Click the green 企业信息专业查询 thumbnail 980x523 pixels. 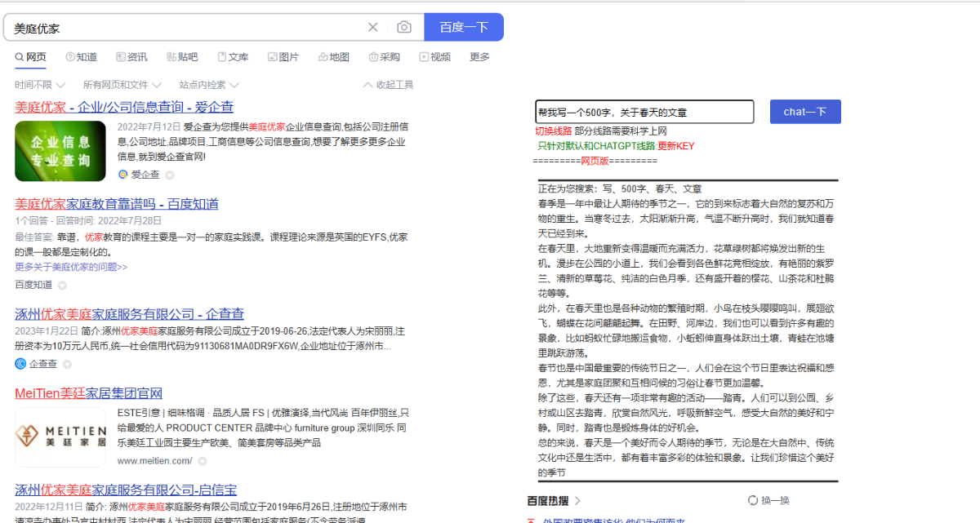[x=60, y=151]
